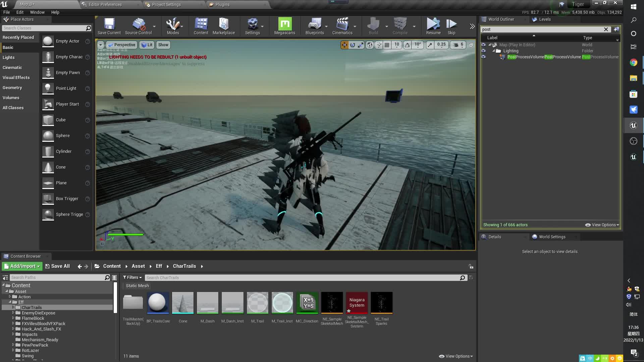Click the Blueprints toolbar icon
644x362 pixels.
314,26
